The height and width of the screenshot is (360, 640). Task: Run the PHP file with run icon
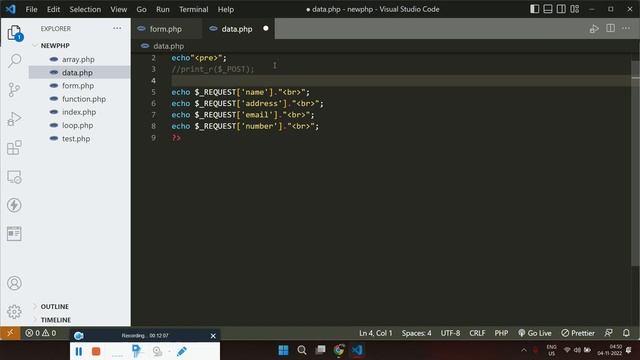coord(594,29)
